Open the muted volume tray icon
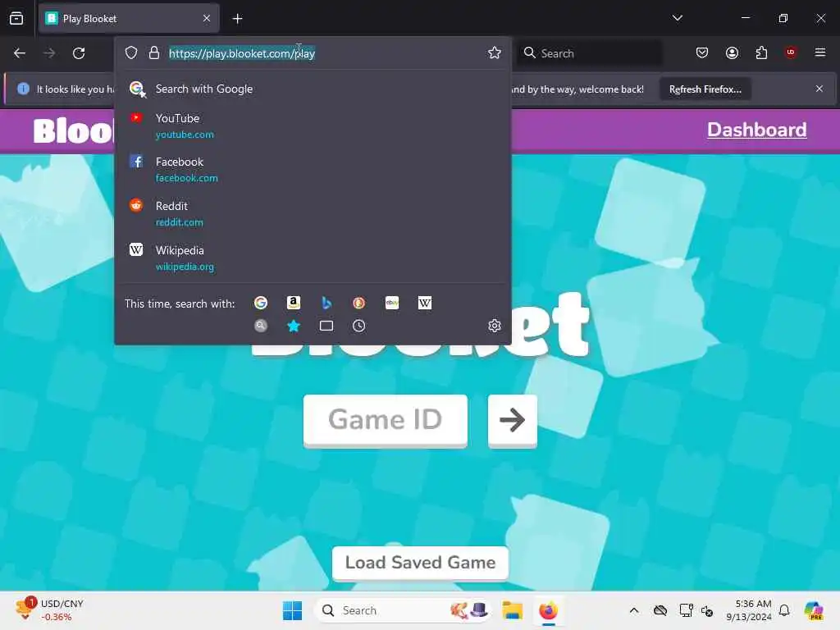 [x=707, y=610]
